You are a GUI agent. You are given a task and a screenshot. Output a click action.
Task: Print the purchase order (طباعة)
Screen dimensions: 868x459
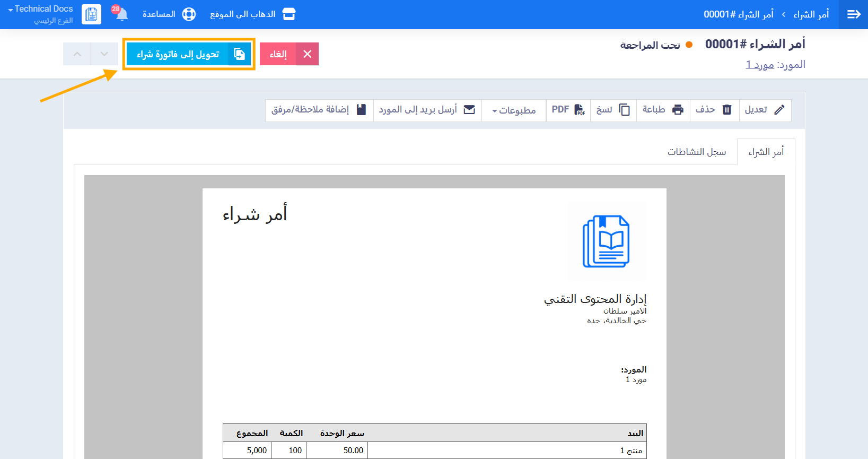[x=663, y=110]
